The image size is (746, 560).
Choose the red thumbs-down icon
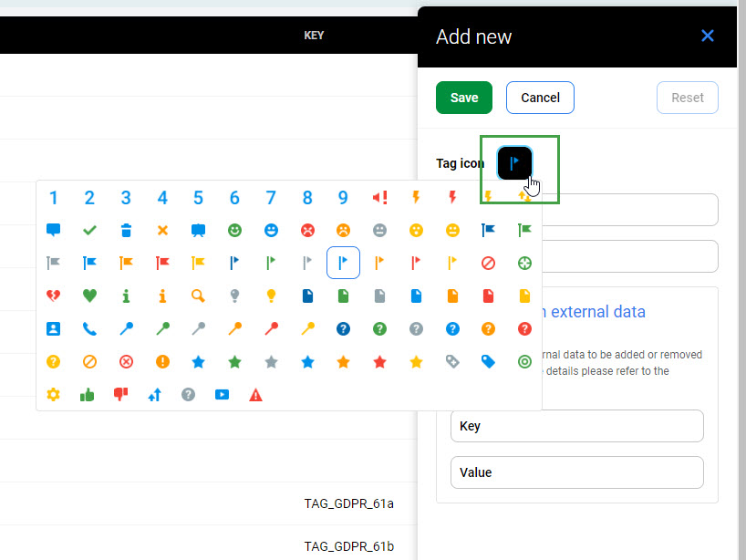[122, 394]
